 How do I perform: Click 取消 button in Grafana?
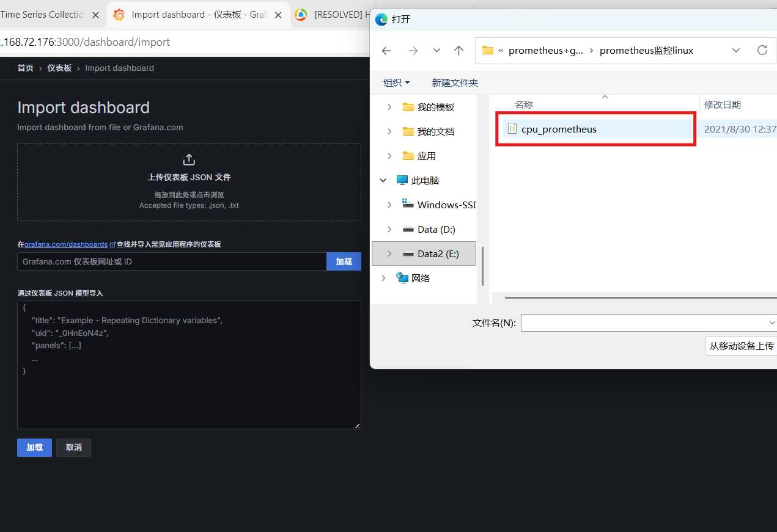point(73,448)
